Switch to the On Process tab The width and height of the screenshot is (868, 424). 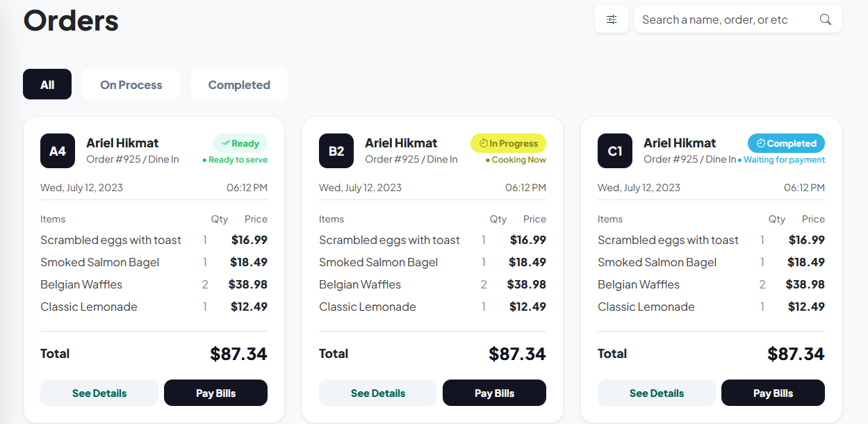131,85
